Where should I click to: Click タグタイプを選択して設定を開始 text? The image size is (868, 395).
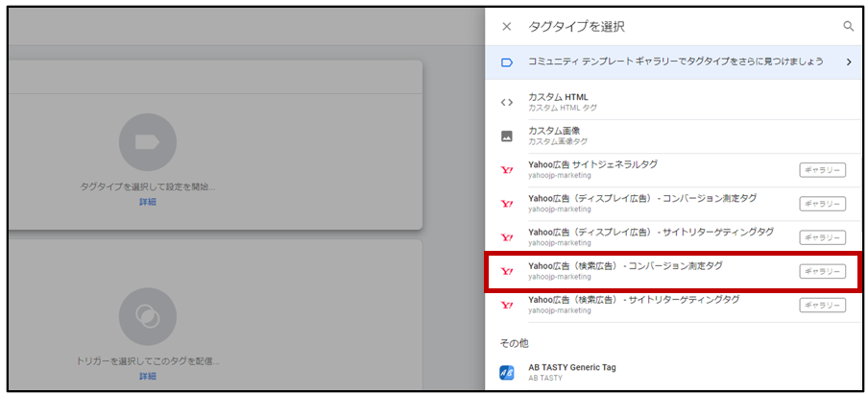tap(147, 187)
